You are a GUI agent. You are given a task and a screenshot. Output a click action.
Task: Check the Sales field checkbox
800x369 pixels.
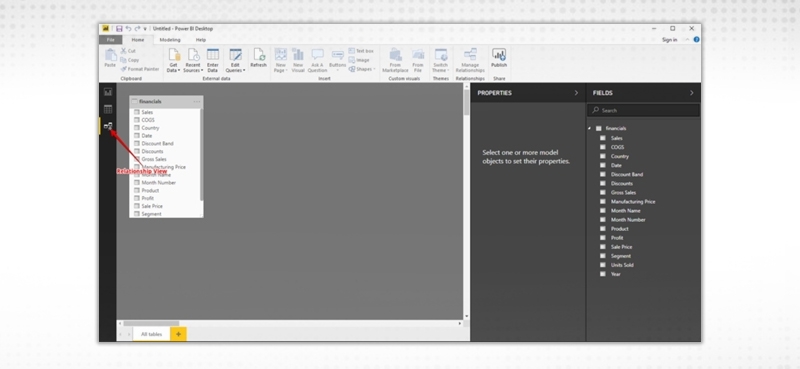click(x=603, y=138)
